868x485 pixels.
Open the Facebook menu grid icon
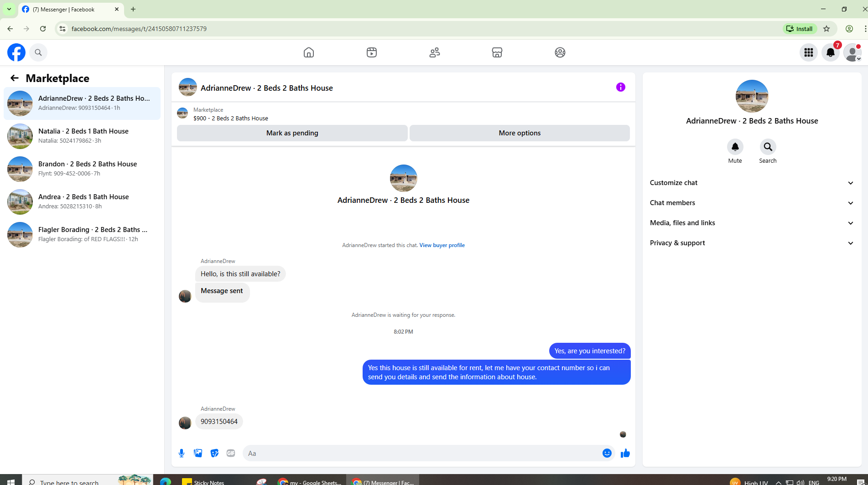tap(809, 52)
